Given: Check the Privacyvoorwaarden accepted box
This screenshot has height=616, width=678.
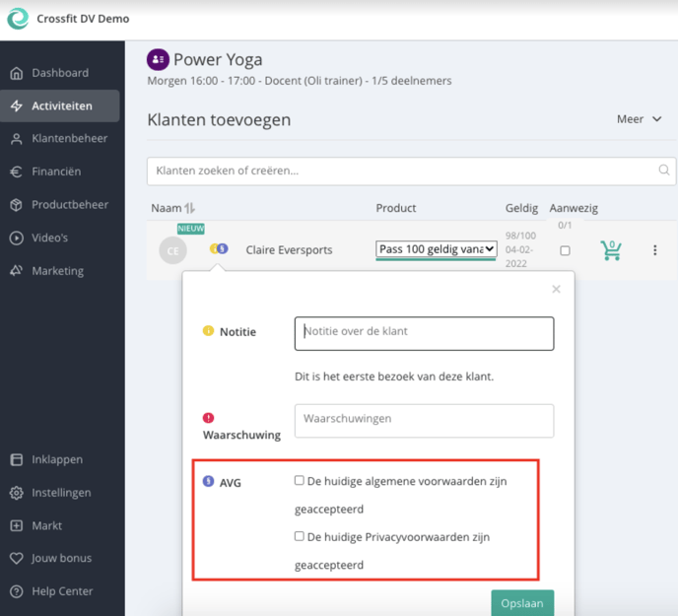Looking at the screenshot, I should pyautogui.click(x=300, y=537).
